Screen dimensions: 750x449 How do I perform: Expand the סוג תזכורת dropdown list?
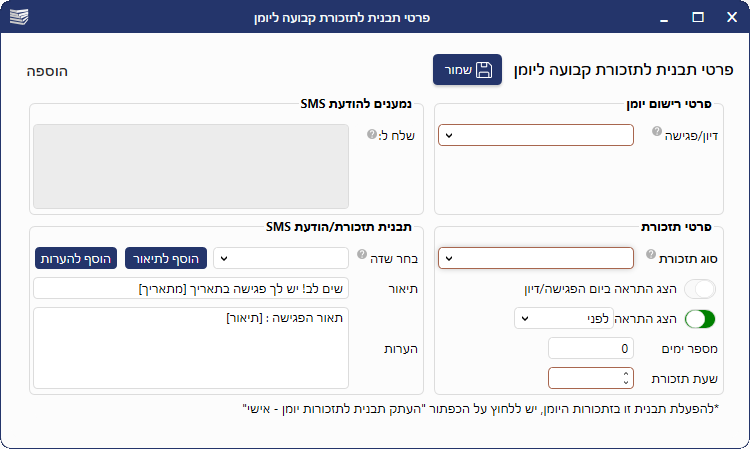(535, 258)
